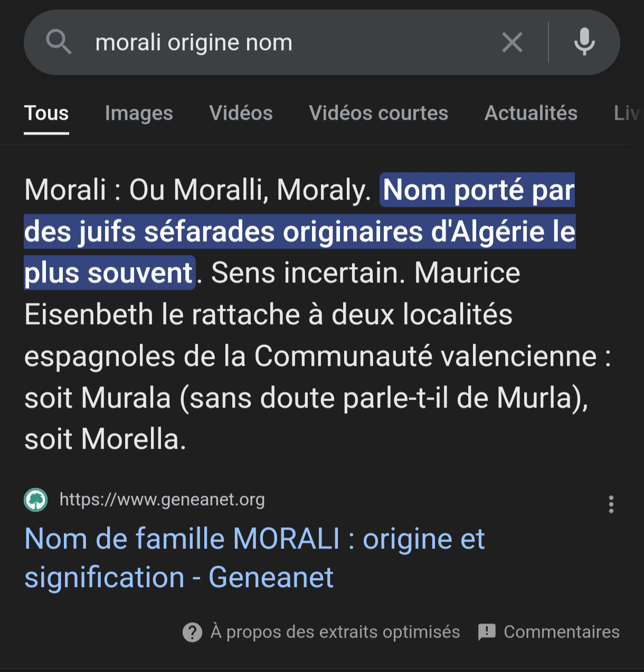Tap the Geneanet tree favicon
The width and height of the screenshot is (644, 672).
(x=36, y=499)
